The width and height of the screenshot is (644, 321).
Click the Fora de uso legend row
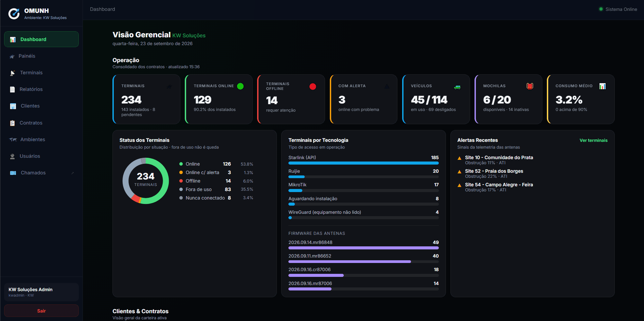[x=216, y=189]
